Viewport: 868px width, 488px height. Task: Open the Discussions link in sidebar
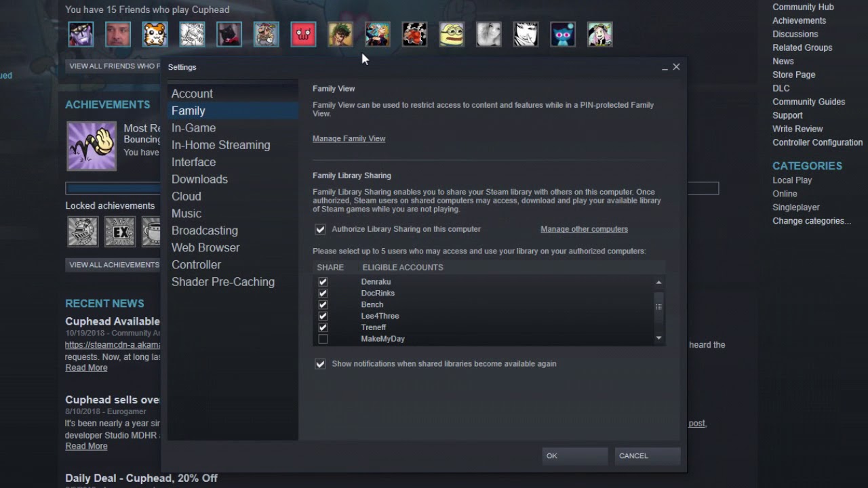pyautogui.click(x=795, y=34)
